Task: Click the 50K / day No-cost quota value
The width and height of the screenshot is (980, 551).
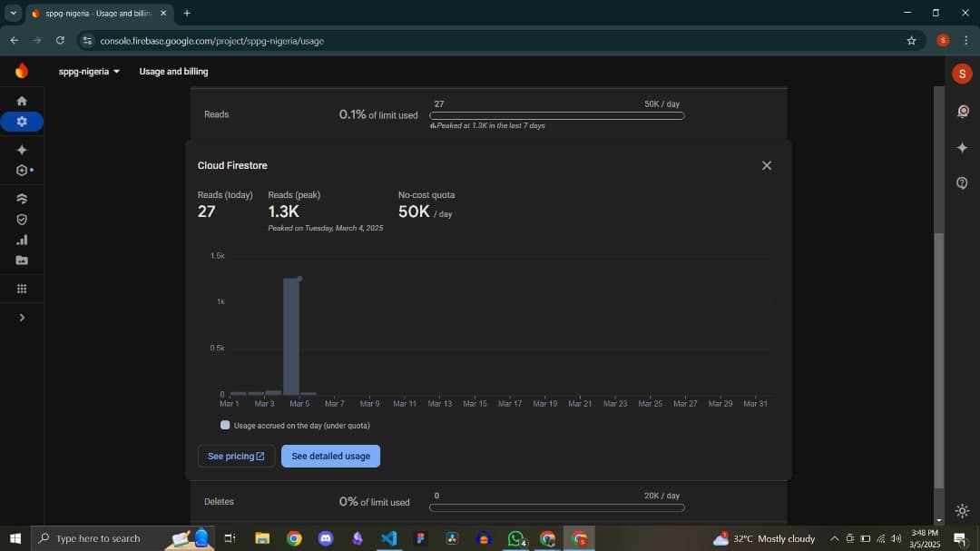Action: tap(425, 212)
